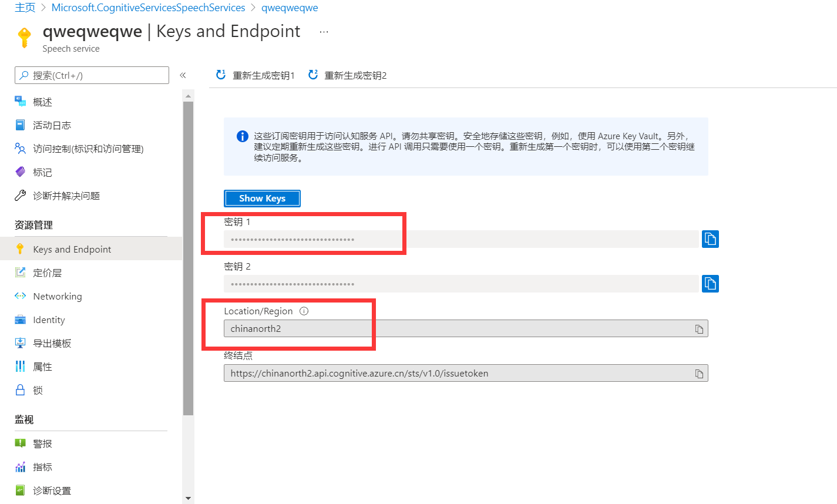837x504 pixels.
Task: Click the blue info icon in notice
Action: pyautogui.click(x=242, y=136)
